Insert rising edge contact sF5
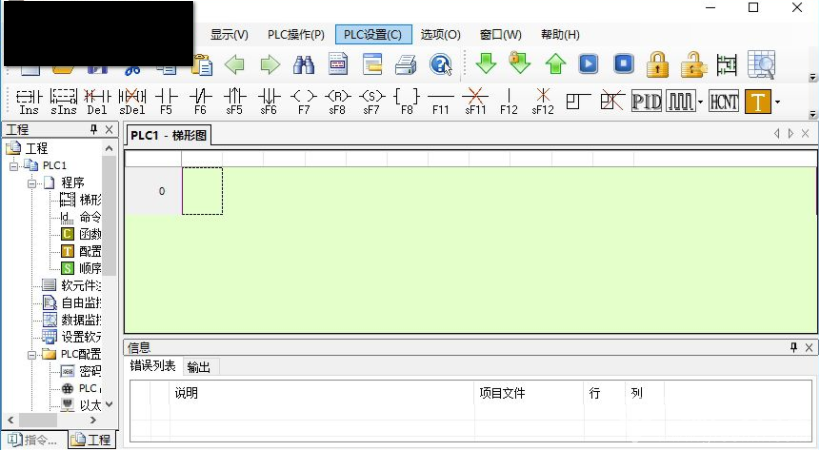 (235, 101)
